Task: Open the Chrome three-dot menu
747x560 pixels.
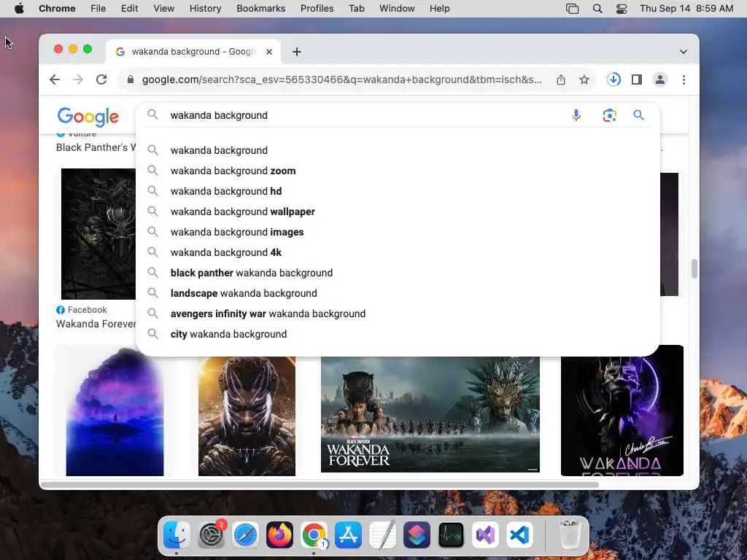Action: (684, 79)
